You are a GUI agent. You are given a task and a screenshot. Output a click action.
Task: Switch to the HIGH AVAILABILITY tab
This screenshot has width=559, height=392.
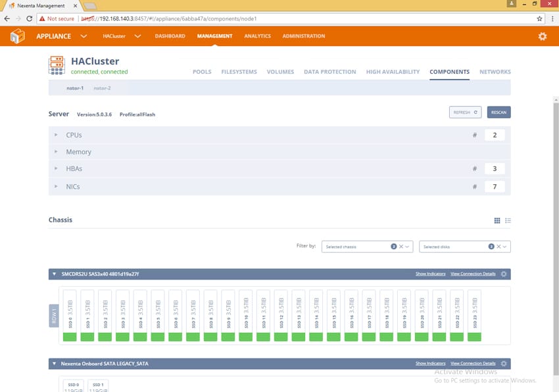[x=393, y=72]
